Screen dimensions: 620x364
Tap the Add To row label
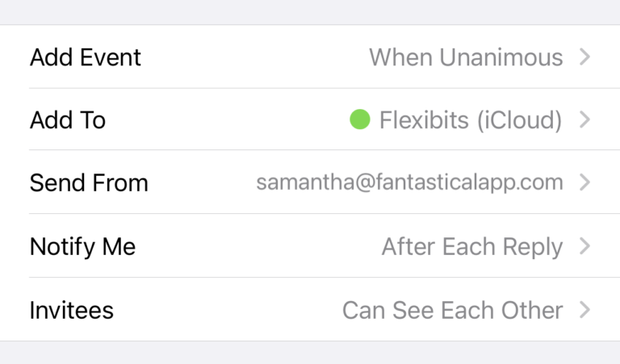coord(67,120)
